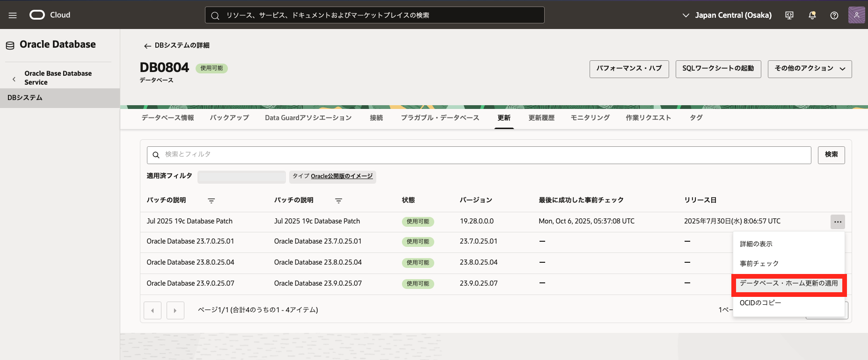Click the Oracle公開版のイメージ filter link

click(x=342, y=176)
